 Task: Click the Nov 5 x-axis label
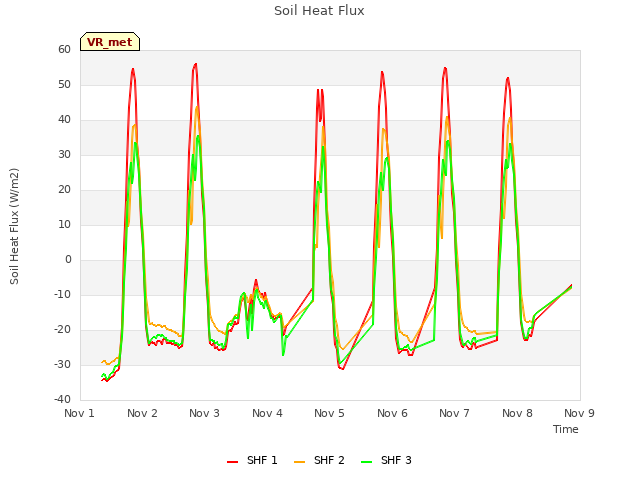click(329, 413)
